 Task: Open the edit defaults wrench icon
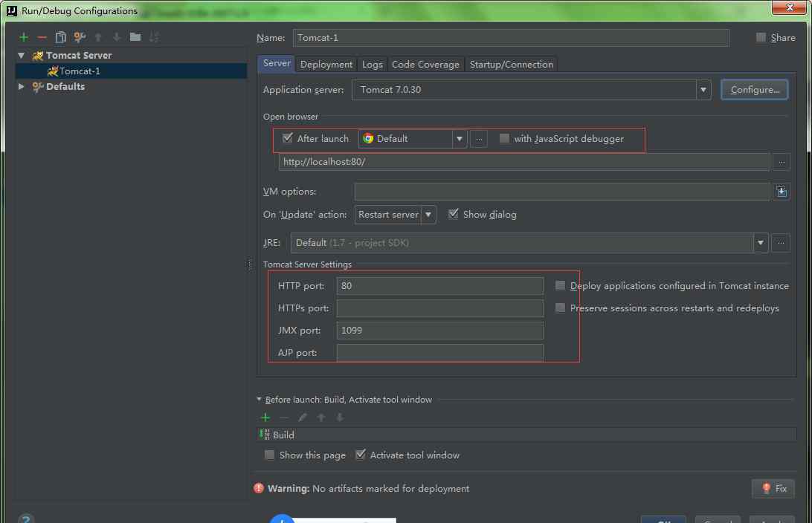tap(80, 37)
